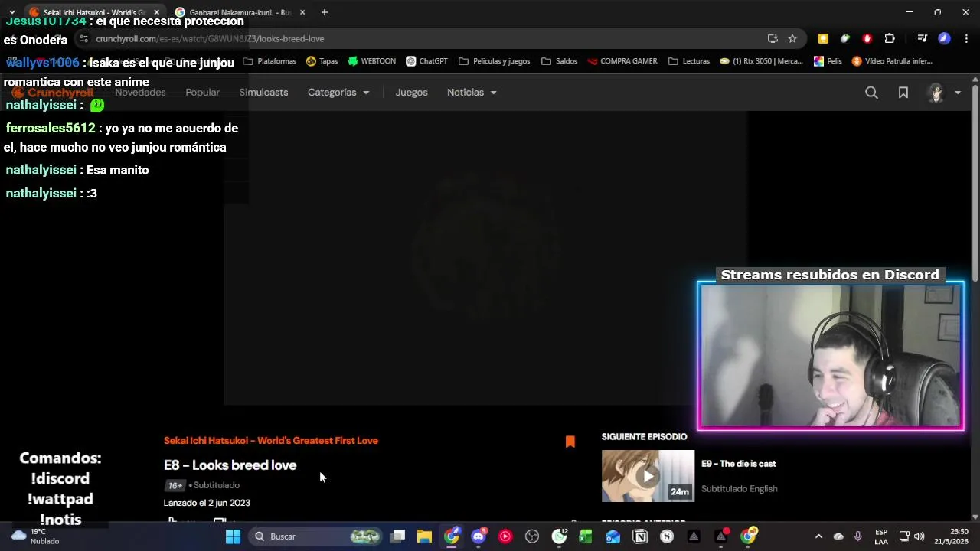Open the media control icon in toolbar
The image size is (980, 551).
point(923,38)
